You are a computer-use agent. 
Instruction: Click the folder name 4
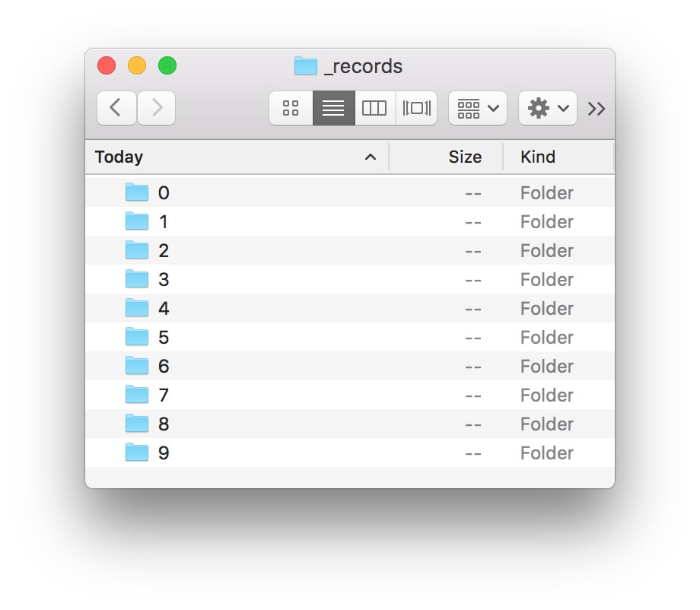point(164,308)
